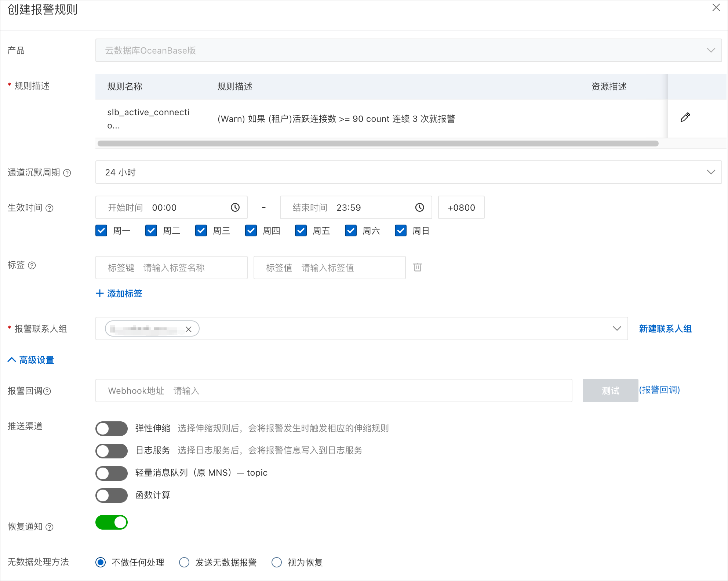
Task: Expand the 报警联系人组 dropdown
Action: click(617, 329)
